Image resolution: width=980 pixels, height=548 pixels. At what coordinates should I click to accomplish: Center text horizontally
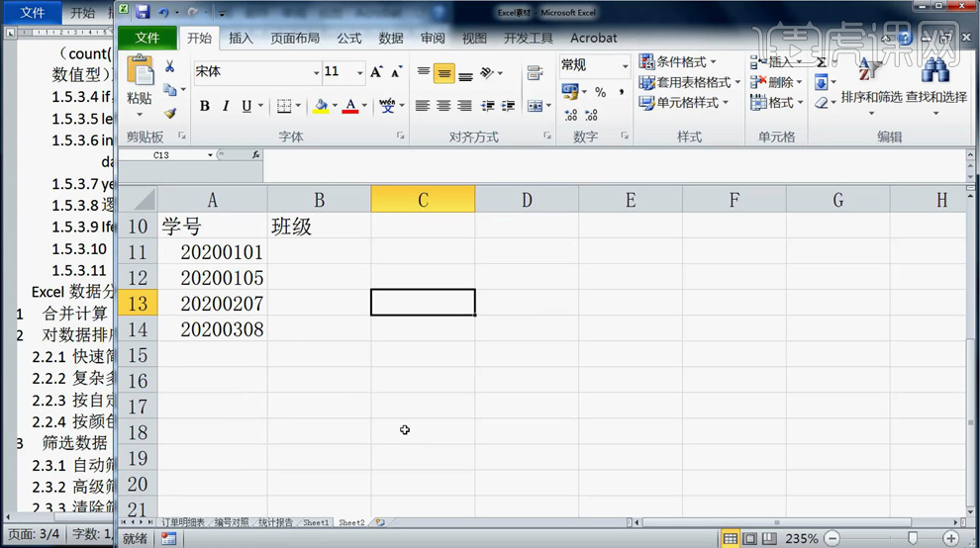click(443, 106)
